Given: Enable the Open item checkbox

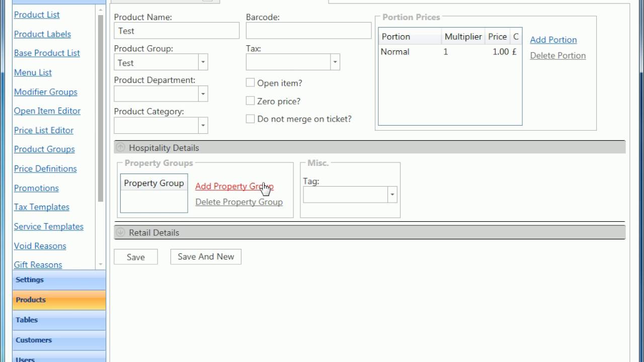Looking at the screenshot, I should click(x=250, y=82).
